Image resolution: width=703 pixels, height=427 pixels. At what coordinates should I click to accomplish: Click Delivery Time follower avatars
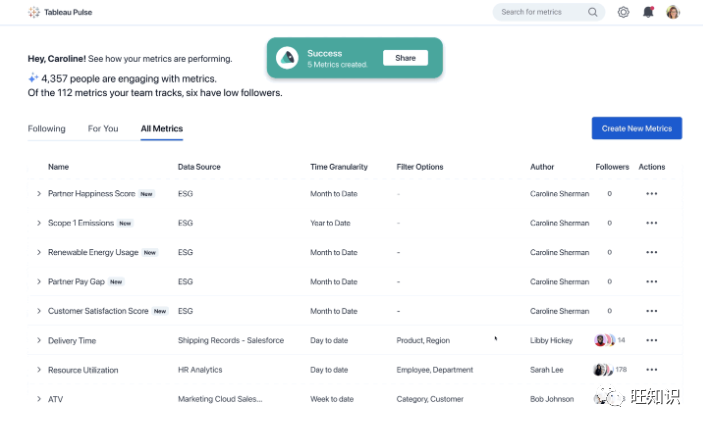point(604,341)
